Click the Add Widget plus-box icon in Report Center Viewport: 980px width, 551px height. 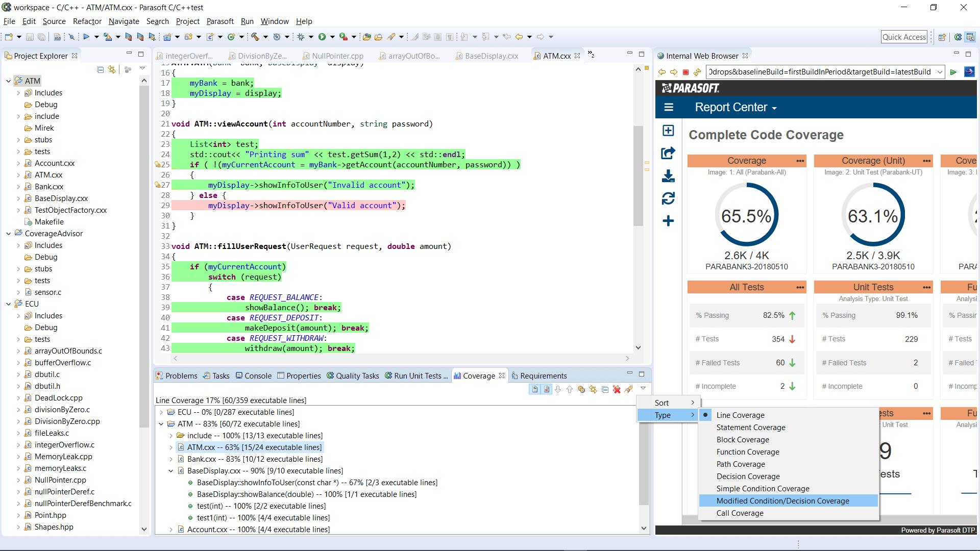(x=668, y=131)
